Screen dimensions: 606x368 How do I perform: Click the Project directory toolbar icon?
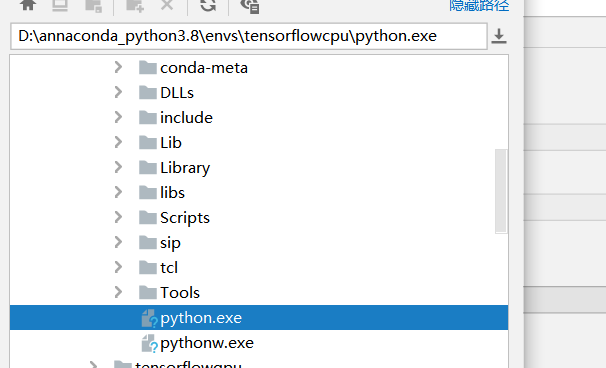(x=93, y=5)
